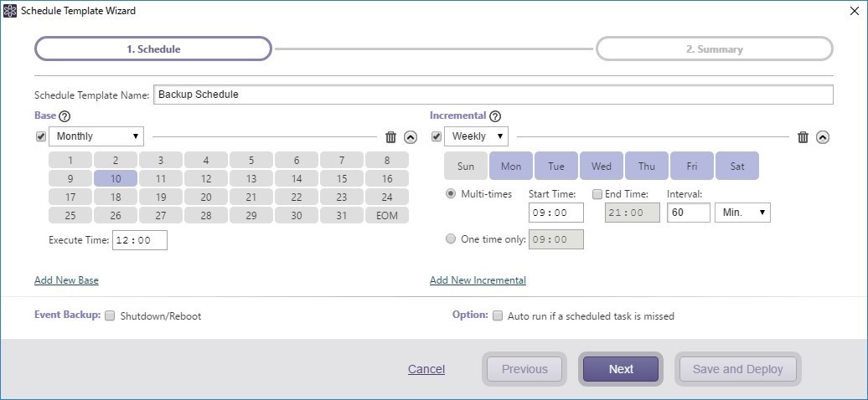Image resolution: width=868 pixels, height=400 pixels.
Task: Go to the 2. Summary step
Action: [x=714, y=49]
